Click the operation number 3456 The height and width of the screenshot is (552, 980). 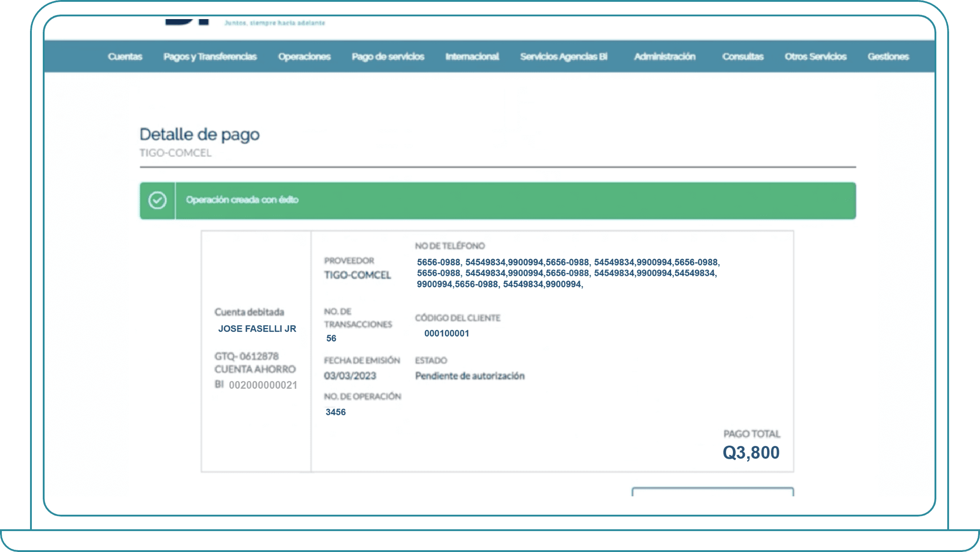336,412
